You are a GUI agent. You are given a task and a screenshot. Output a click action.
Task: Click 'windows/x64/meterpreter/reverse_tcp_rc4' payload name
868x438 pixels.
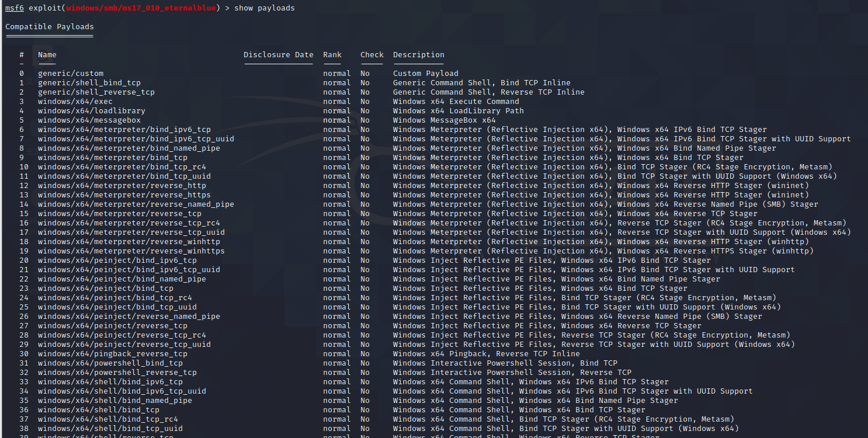129,223
